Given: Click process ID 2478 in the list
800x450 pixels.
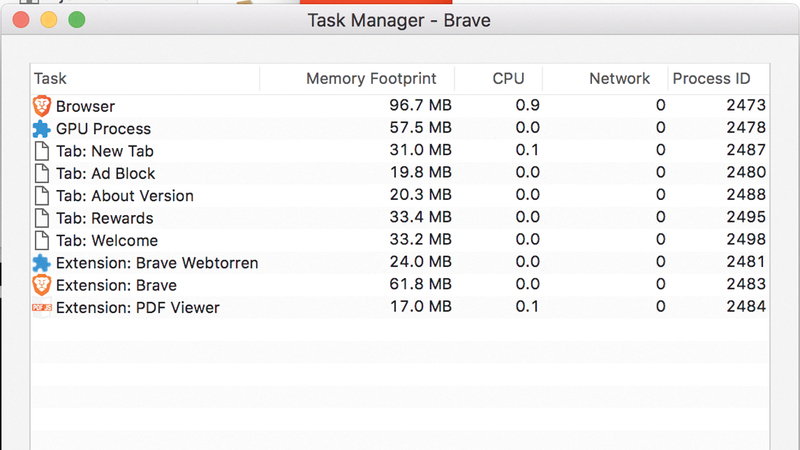Looking at the screenshot, I should 746,128.
